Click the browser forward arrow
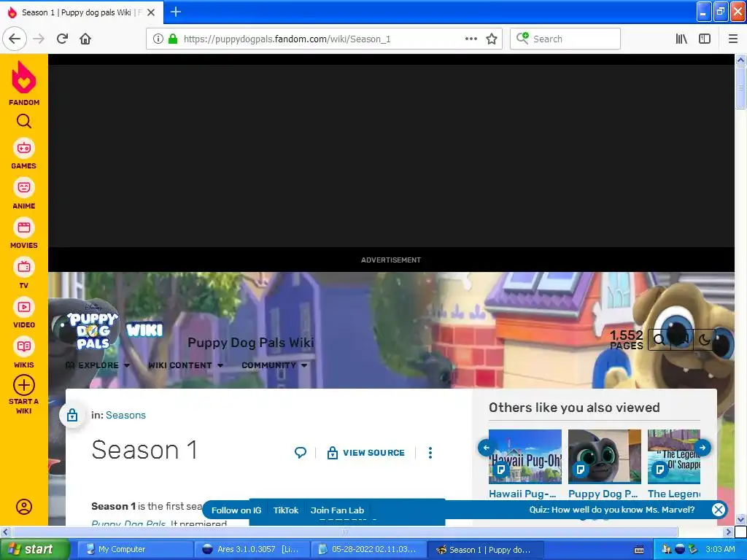The image size is (747, 560). [39, 39]
